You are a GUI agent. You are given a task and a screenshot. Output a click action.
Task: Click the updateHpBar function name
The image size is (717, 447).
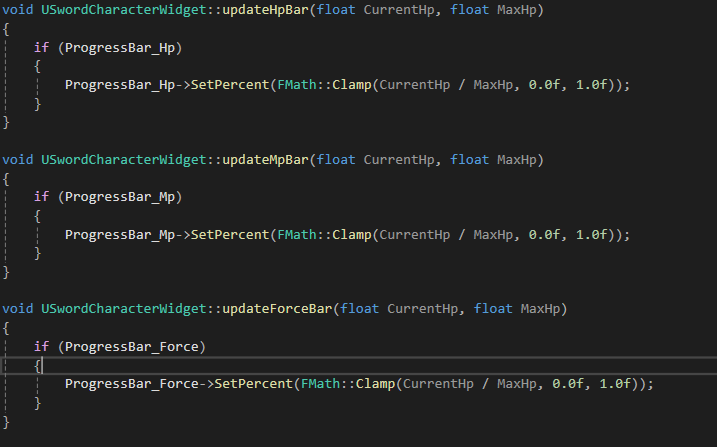pos(266,10)
